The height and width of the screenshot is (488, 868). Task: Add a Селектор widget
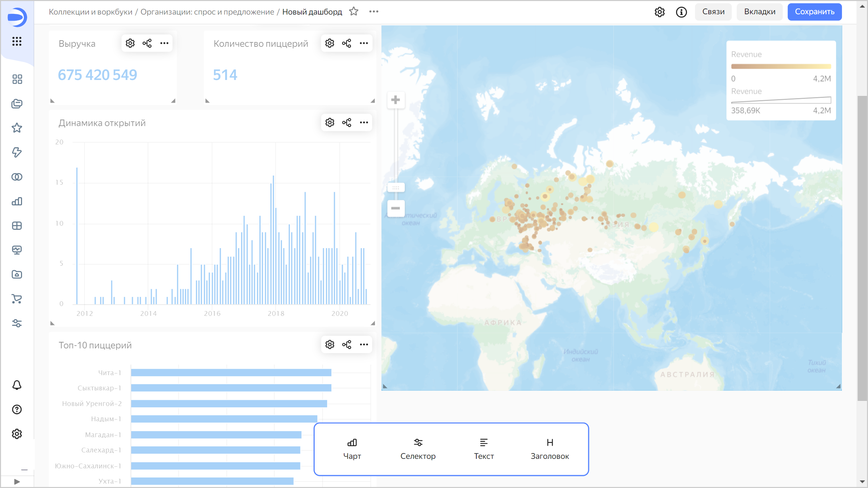coord(418,449)
